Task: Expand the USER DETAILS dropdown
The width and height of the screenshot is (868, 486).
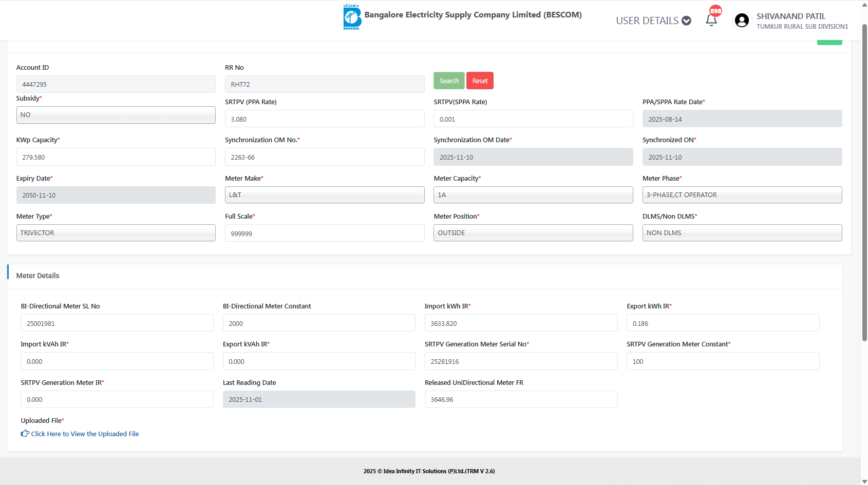Action: 653,21
